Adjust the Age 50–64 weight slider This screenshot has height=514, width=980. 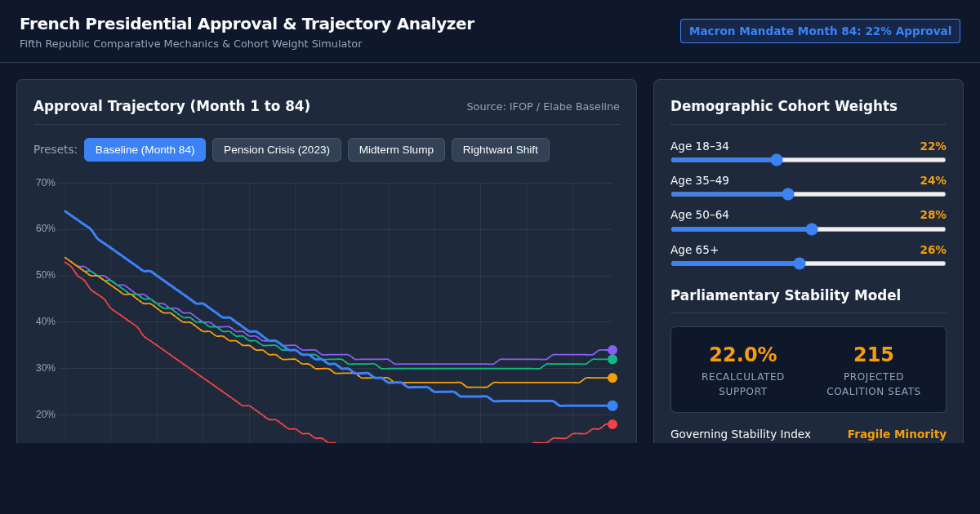808,229
